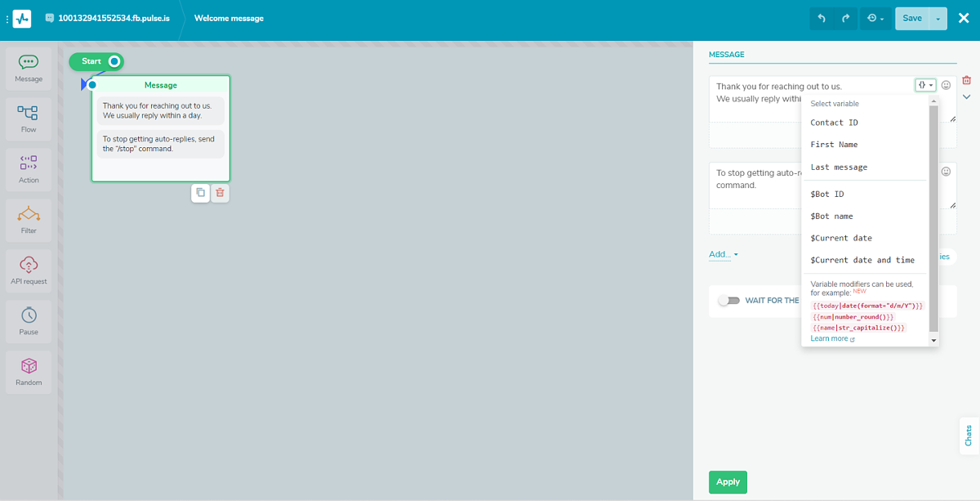This screenshot has width=980, height=501.
Task: Select the Filter block tool
Action: 28,220
